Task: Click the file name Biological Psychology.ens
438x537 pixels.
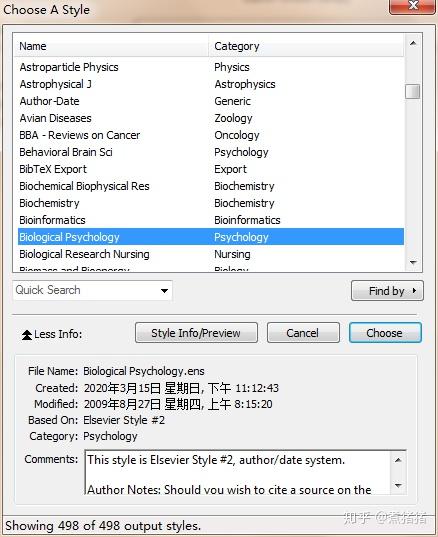Action: (x=144, y=371)
